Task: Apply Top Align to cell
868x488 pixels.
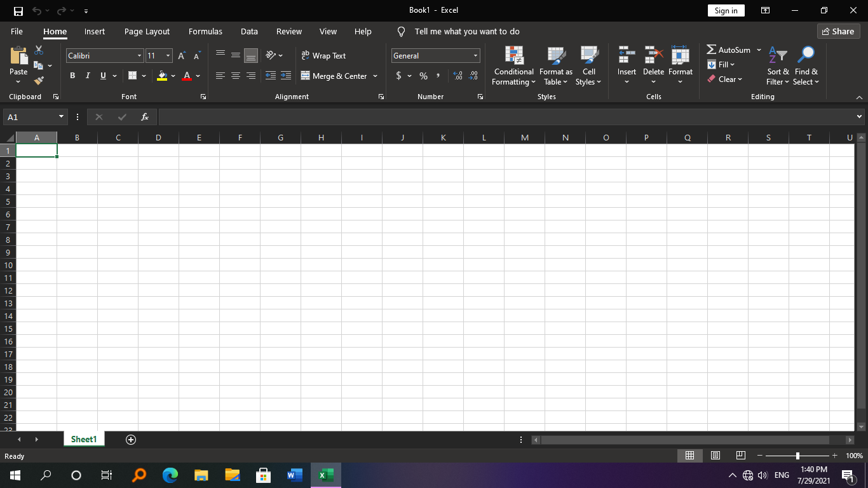Action: point(220,55)
